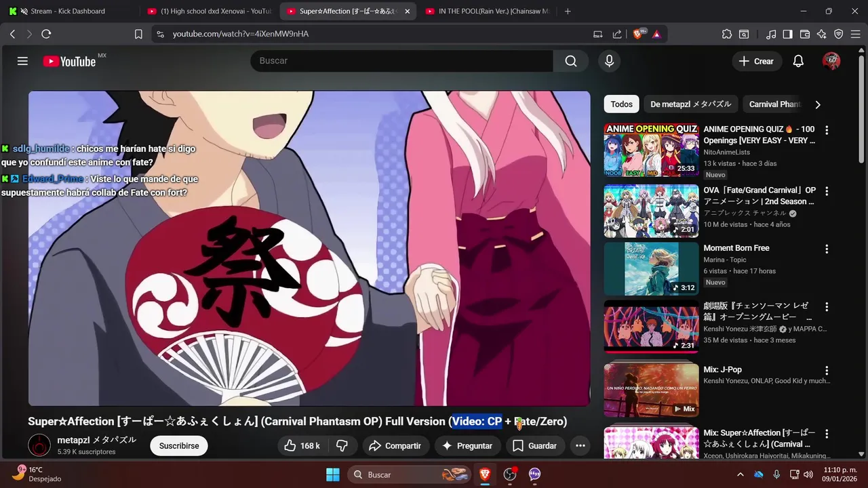Like the video with 168 k likes
Image resolution: width=868 pixels, height=488 pixels.
[301, 445]
